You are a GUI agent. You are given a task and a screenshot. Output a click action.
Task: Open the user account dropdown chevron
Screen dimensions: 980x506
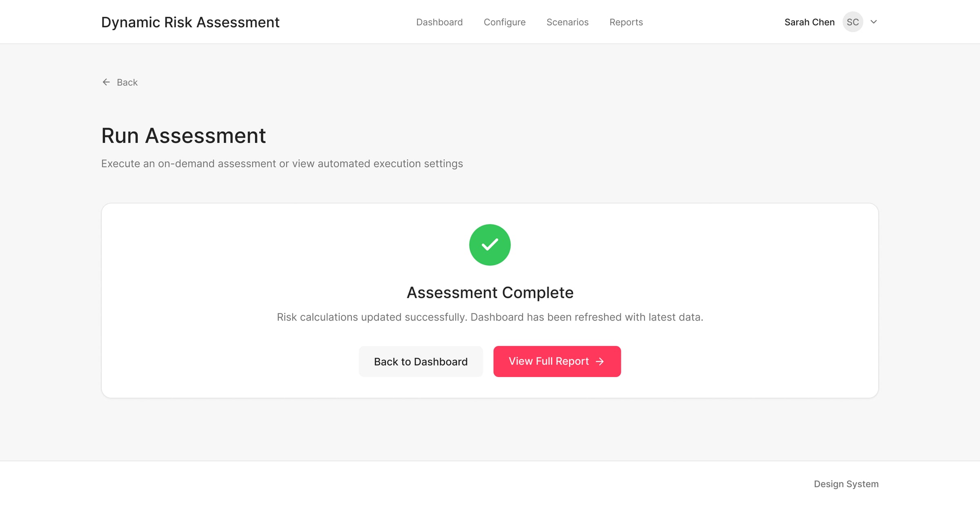(873, 22)
